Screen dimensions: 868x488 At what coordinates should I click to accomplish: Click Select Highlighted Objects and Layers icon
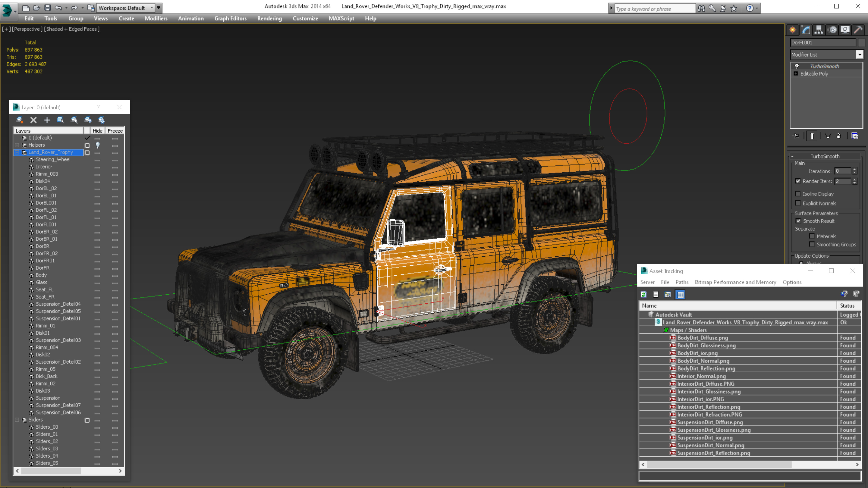[61, 120]
